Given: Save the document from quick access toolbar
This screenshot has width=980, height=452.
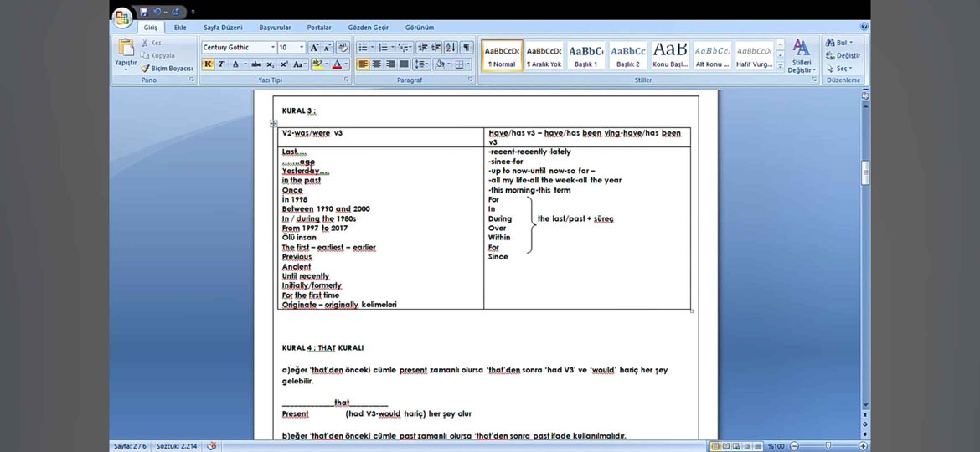Looking at the screenshot, I should coord(144,12).
